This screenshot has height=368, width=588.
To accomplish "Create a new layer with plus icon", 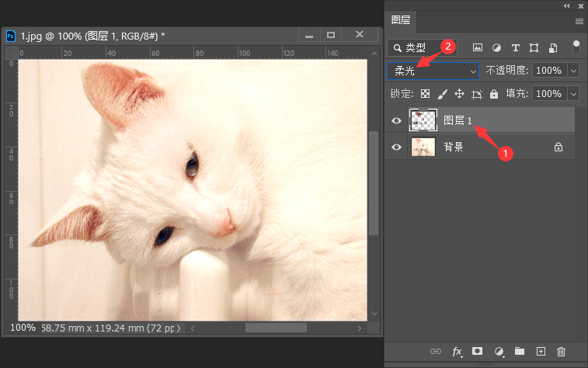I will pos(541,352).
